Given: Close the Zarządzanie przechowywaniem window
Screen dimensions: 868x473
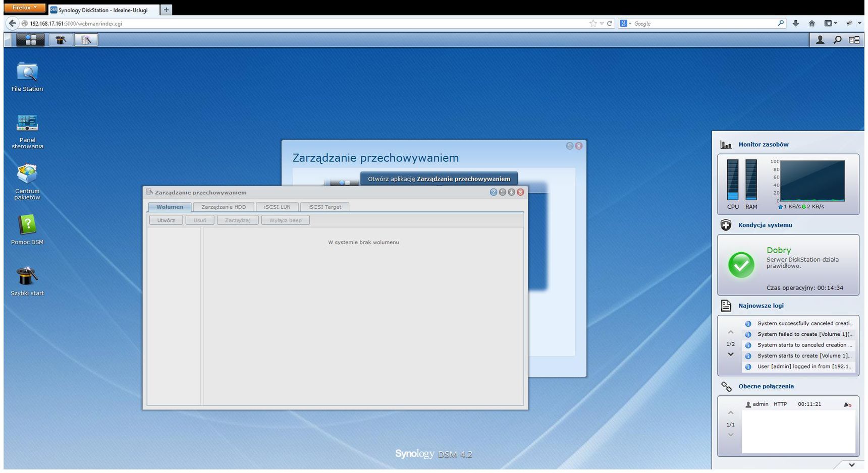Looking at the screenshot, I should pos(520,192).
